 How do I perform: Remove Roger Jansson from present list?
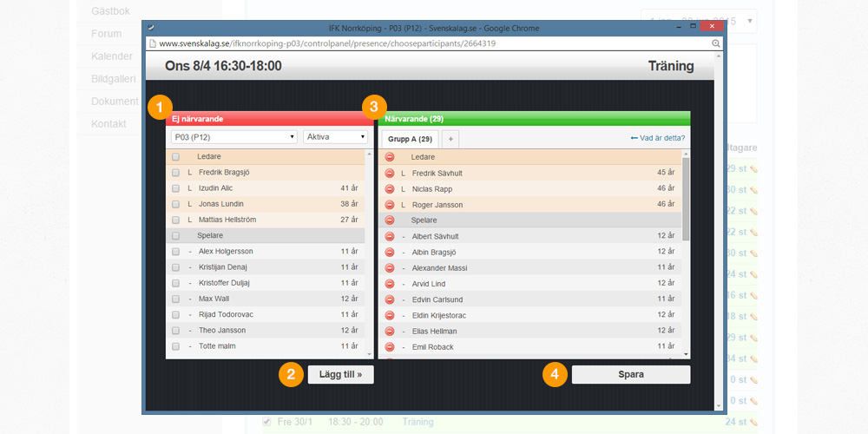point(390,205)
